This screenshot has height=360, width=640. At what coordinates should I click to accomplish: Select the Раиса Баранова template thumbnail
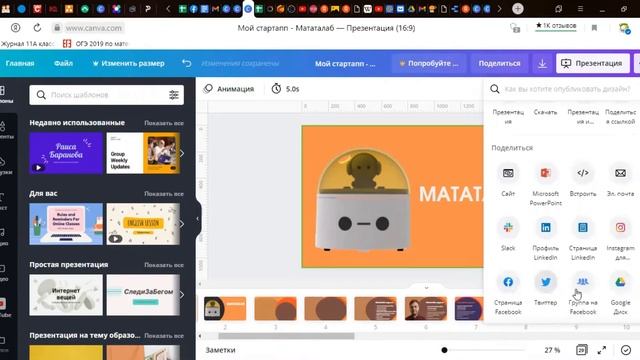[x=66, y=153]
